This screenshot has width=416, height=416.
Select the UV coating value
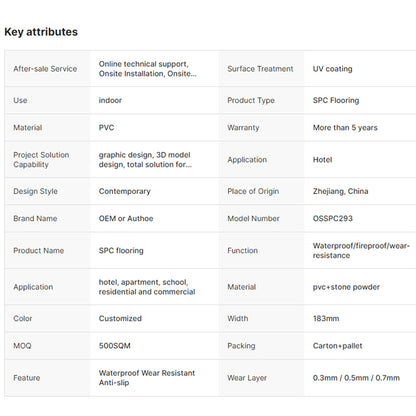click(x=332, y=69)
